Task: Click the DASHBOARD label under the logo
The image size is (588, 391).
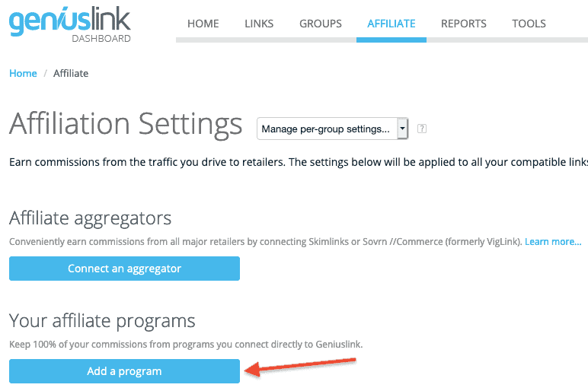Action: 101,39
